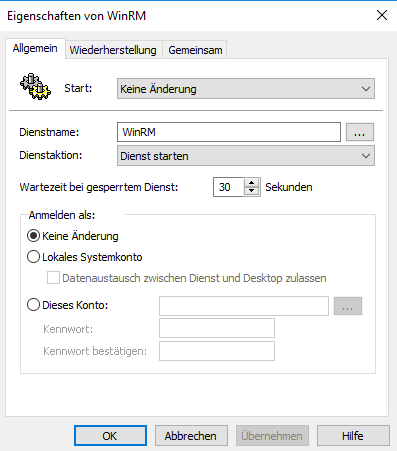397x451 pixels.
Task: Open the Gemeinsam tab
Action: (x=195, y=50)
